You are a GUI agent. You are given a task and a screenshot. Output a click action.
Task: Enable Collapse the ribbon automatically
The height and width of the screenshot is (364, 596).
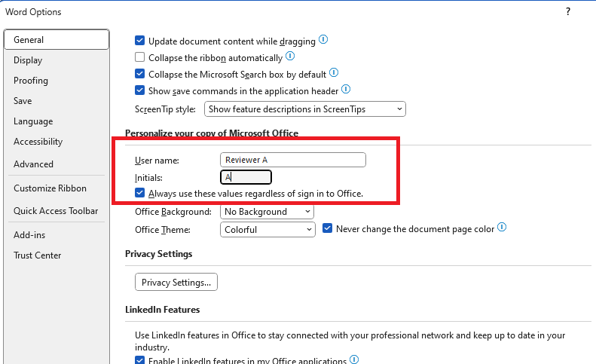pos(140,57)
